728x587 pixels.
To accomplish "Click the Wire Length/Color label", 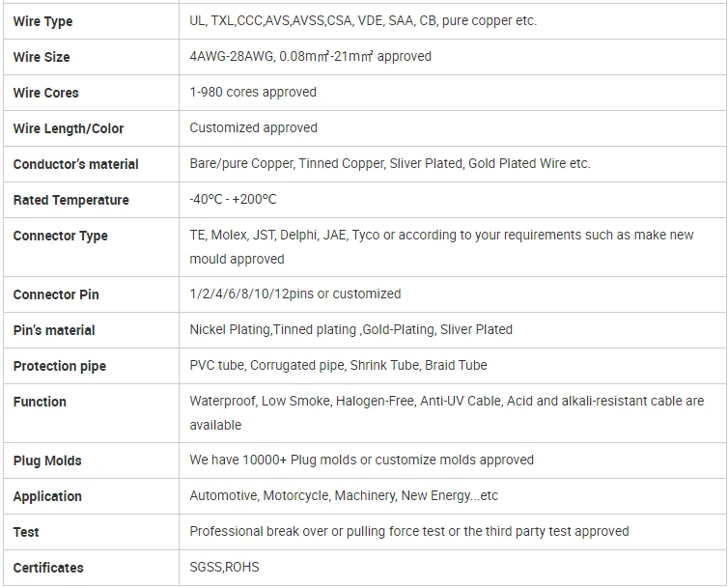I will [x=69, y=128].
